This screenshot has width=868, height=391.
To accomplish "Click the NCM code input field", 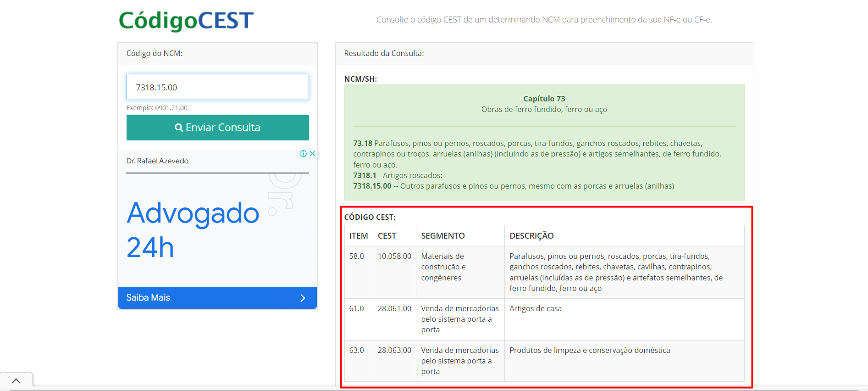I will tap(218, 87).
